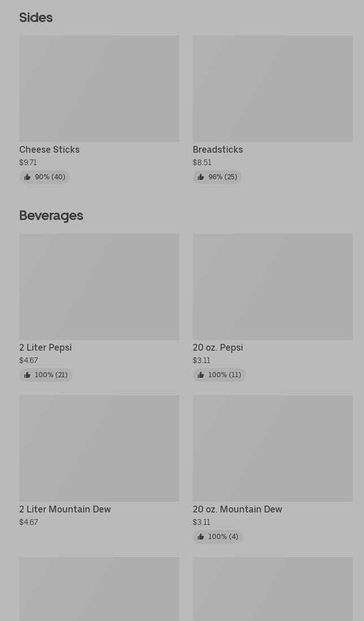
Task: Click thumbs-up icon under 20 oz. Pepsi
Action: tap(201, 375)
